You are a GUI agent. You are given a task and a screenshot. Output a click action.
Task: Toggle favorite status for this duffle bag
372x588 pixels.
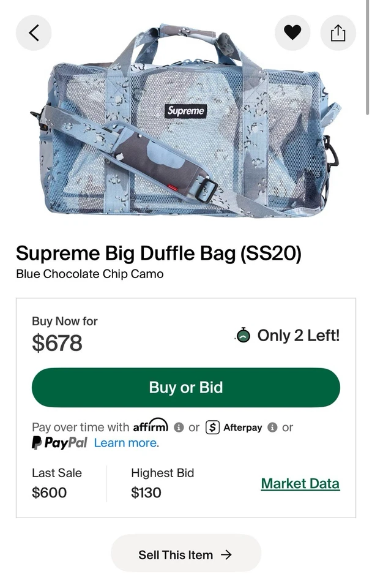point(292,32)
